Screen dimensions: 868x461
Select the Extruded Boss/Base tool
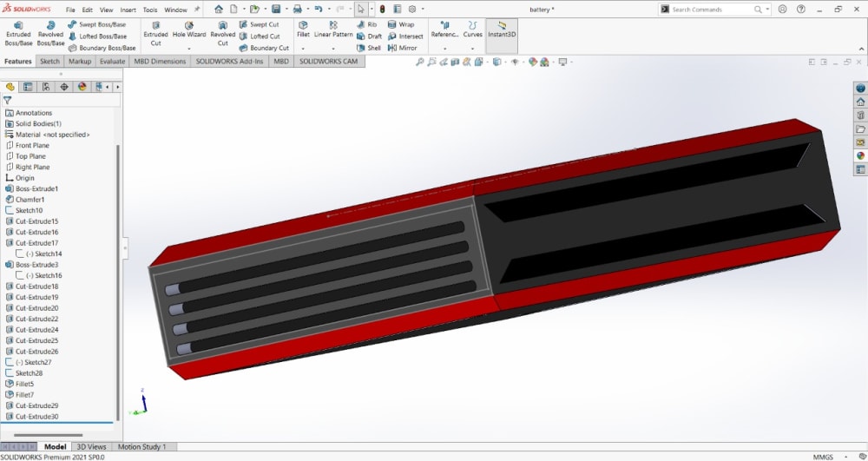(x=17, y=34)
